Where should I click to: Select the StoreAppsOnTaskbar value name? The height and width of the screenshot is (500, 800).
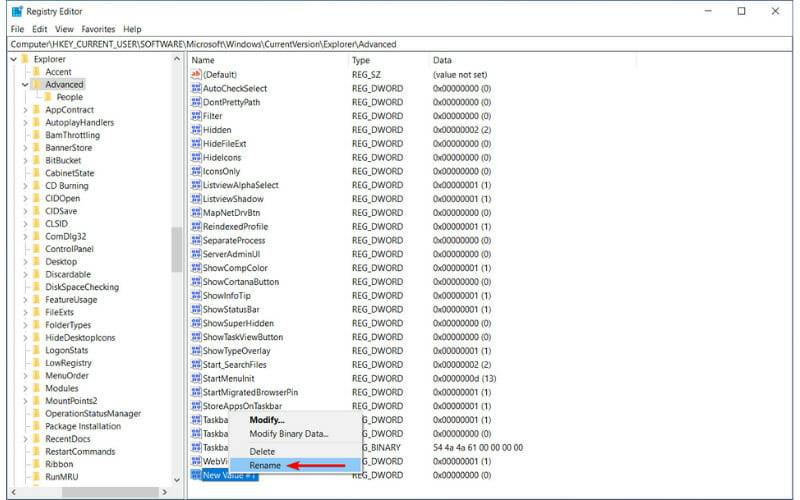(x=242, y=406)
